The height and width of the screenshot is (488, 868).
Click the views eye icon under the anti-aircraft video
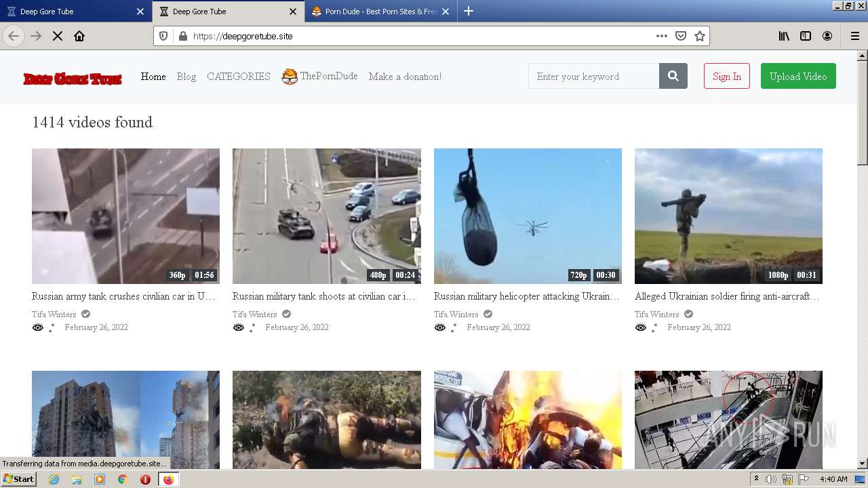pos(641,327)
